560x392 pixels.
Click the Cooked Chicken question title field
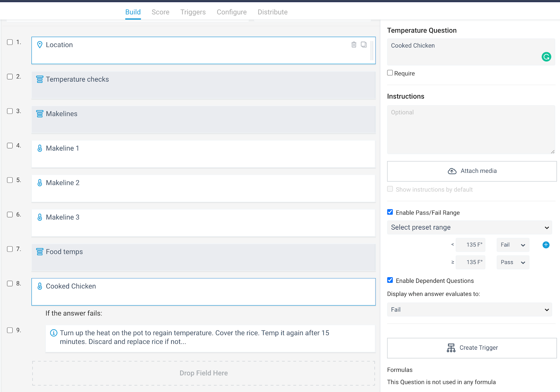471,52
